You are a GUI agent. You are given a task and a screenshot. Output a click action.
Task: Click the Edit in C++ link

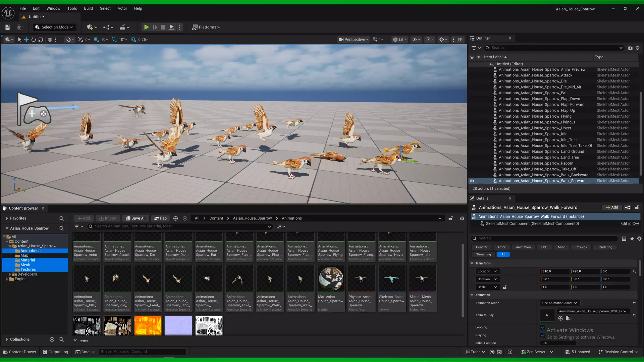click(630, 224)
